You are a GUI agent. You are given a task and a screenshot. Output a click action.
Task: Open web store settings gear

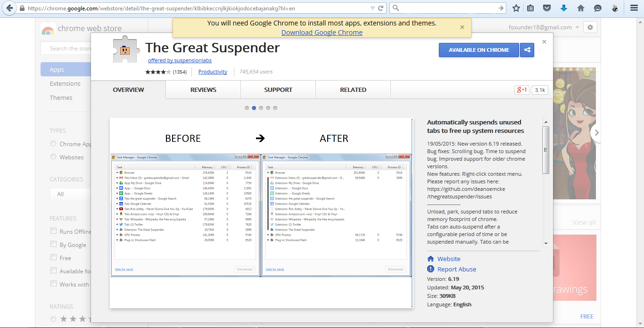tap(590, 27)
